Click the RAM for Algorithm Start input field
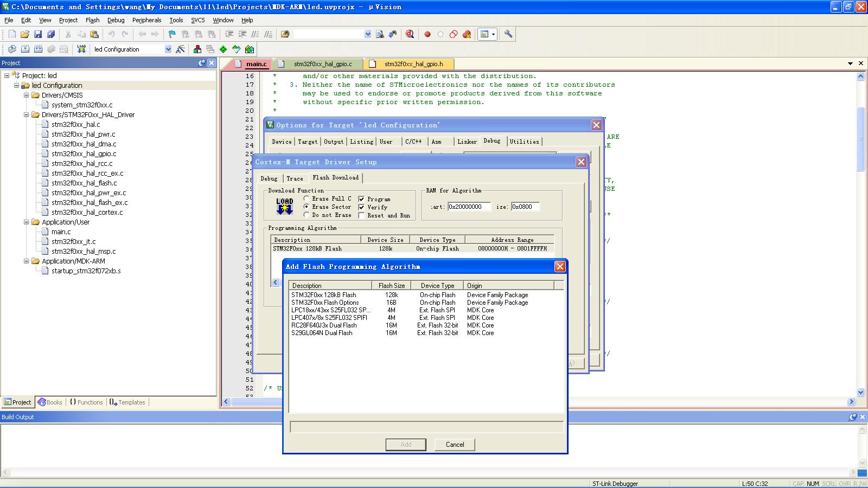The image size is (868, 488). pyautogui.click(x=469, y=207)
